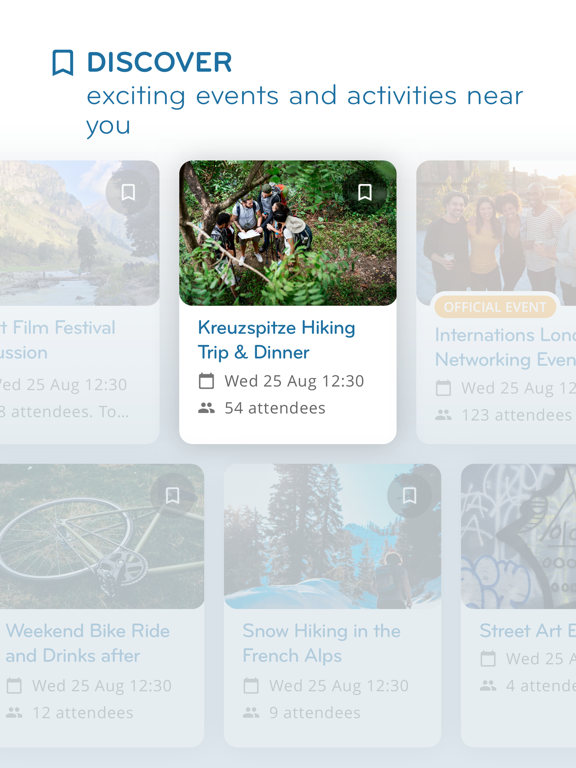576x768 pixels.
Task: Open the Kreuzspitze Hiking Trip & Dinner title
Action: click(x=276, y=339)
